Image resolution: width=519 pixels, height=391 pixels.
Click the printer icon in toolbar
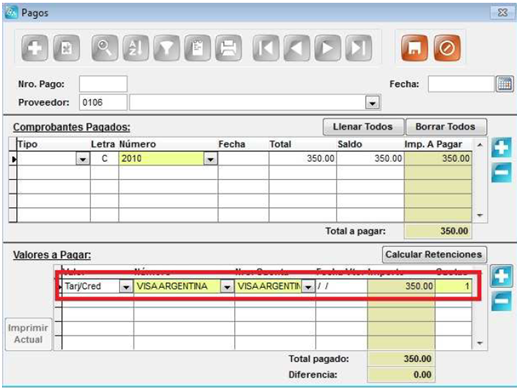[229, 48]
